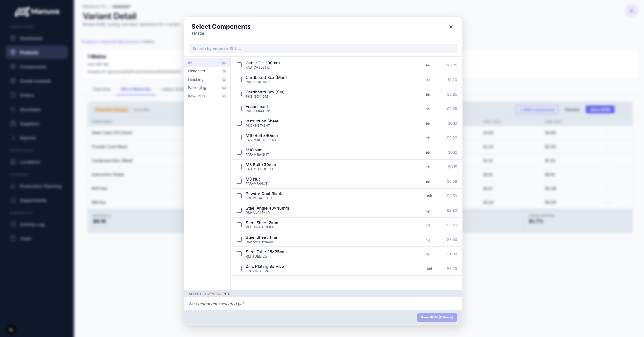Tick the Steel Sheet 4mm checkbox
The image size is (644, 337).
point(239,239)
